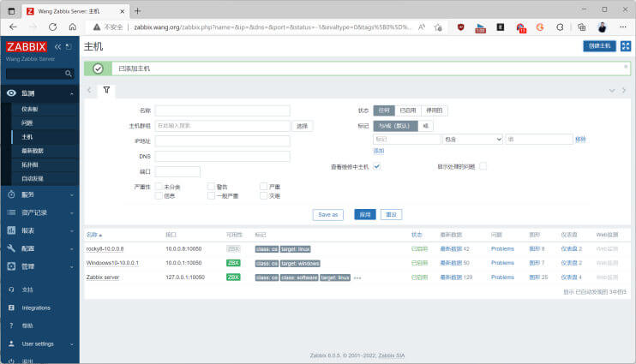Expand the User settings section
Image resolution: width=636 pixels, height=364 pixels.
click(39, 343)
